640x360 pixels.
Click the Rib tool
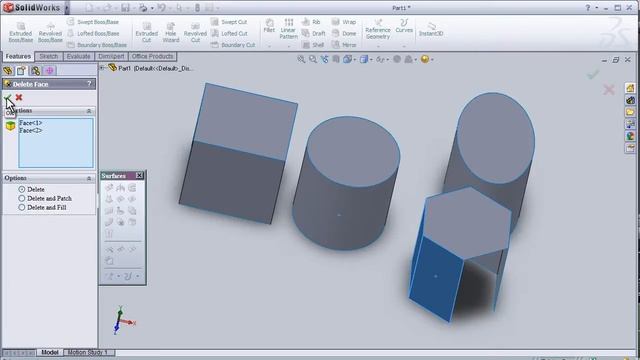311,22
